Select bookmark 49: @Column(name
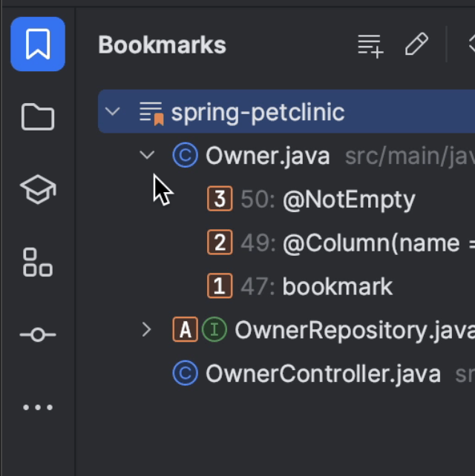475x476 pixels. pyautogui.click(x=358, y=243)
